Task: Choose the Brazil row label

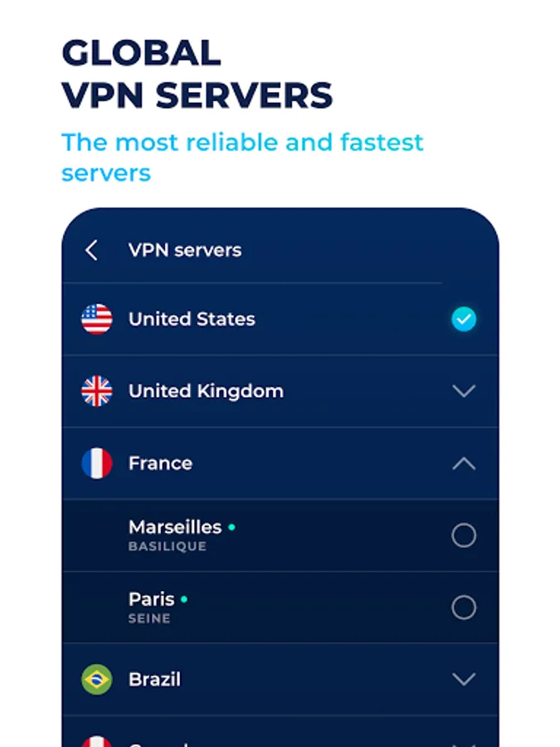Action: point(155,679)
